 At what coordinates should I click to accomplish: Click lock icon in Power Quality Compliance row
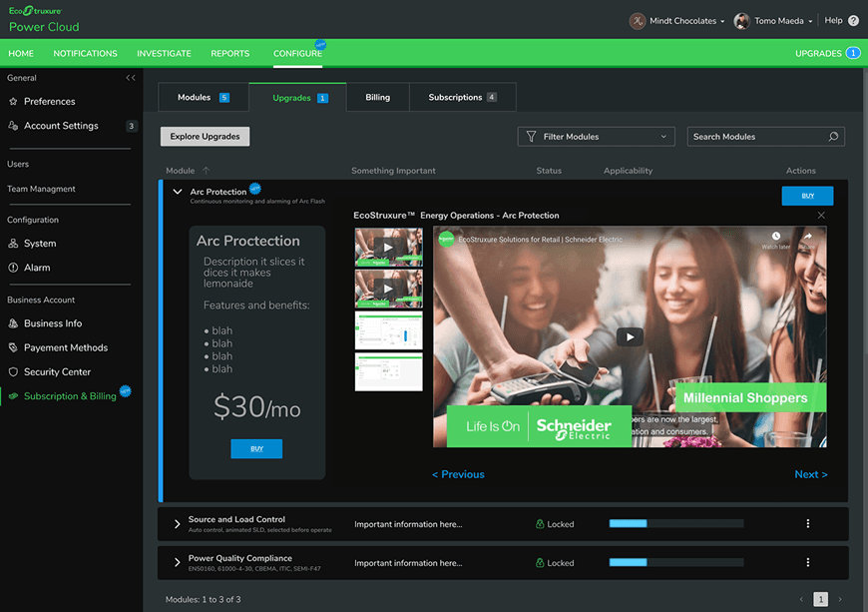pyautogui.click(x=540, y=562)
